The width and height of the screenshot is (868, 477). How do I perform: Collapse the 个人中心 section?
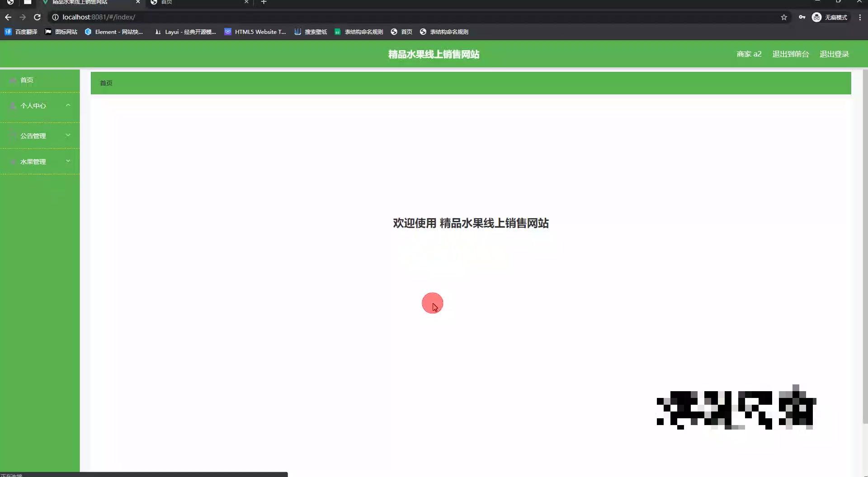pos(40,105)
